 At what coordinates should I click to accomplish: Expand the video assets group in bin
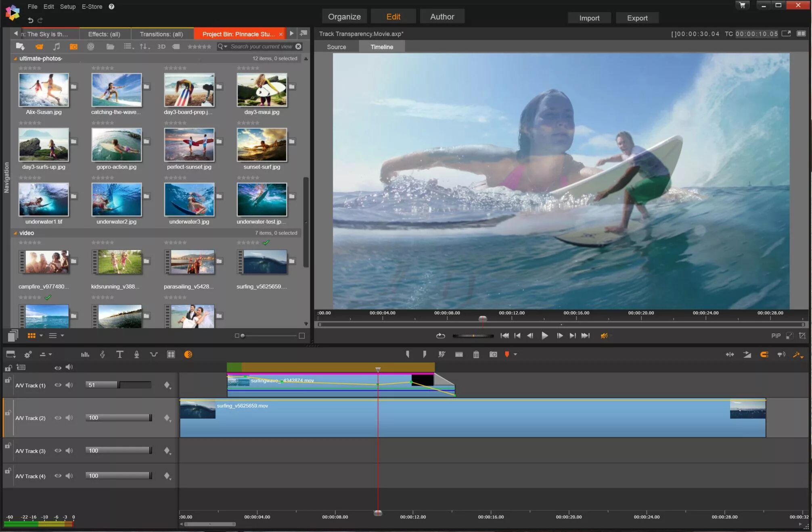pyautogui.click(x=15, y=233)
